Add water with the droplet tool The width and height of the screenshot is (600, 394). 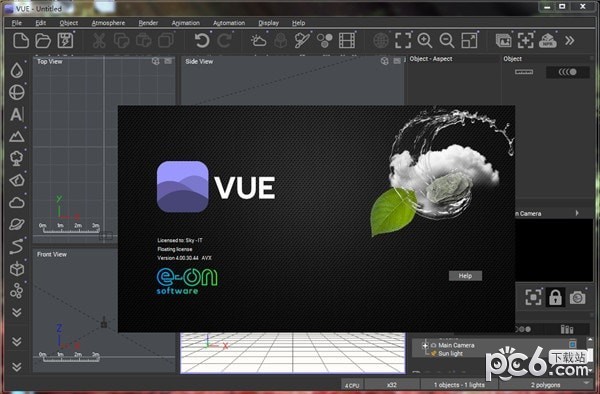click(16, 70)
